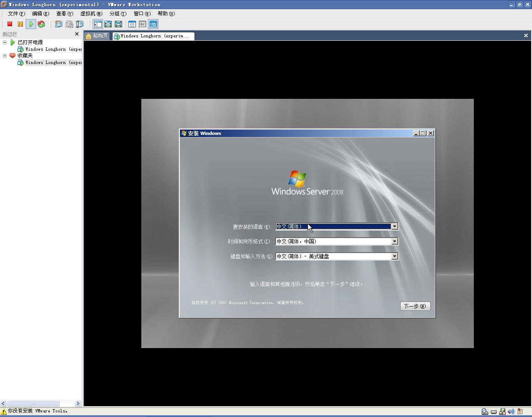Collapse the 收藏夹 tree node
Screen dimensions: 532x417
(5, 56)
